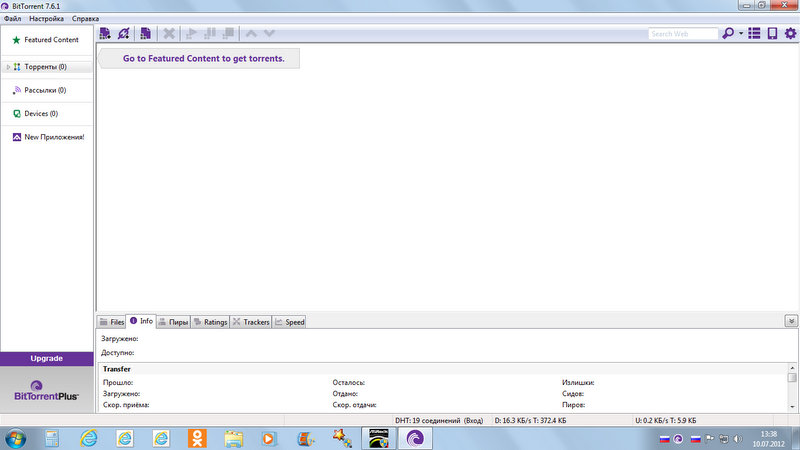Click the DHT: 19 соединений status entry

(x=439, y=420)
